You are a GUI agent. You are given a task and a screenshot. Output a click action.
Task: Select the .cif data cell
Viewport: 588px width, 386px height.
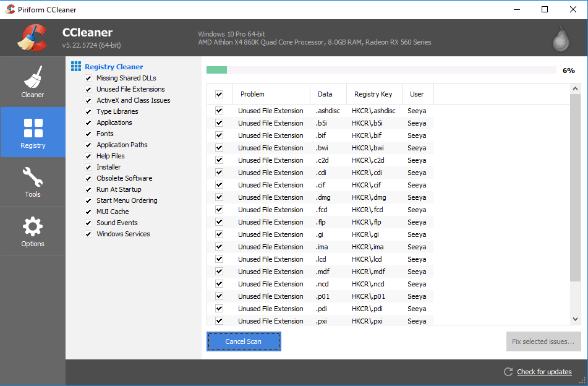[x=321, y=185]
